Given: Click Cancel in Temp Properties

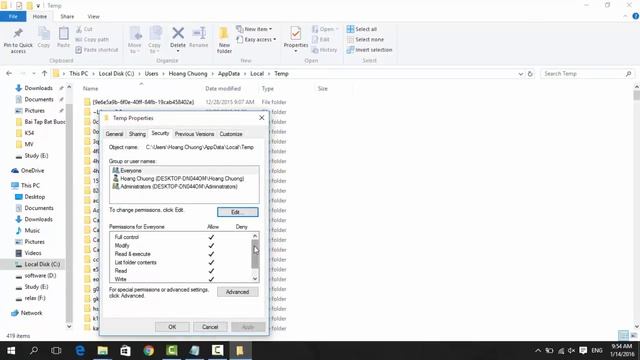Looking at the screenshot, I should 210,327.
